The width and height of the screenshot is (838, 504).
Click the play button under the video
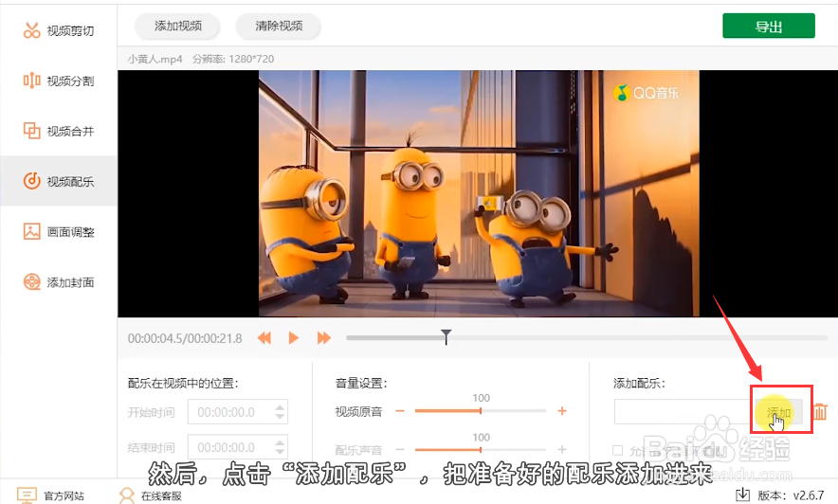(x=294, y=337)
